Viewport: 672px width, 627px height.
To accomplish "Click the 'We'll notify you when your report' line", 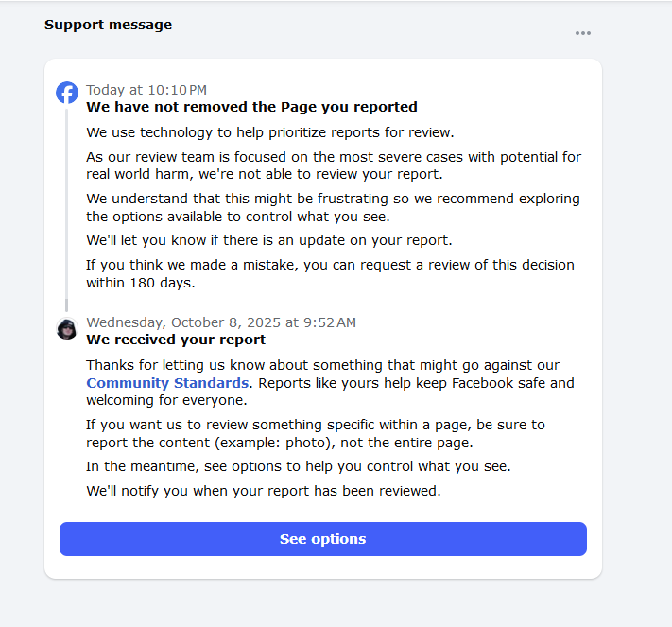I will point(263,491).
